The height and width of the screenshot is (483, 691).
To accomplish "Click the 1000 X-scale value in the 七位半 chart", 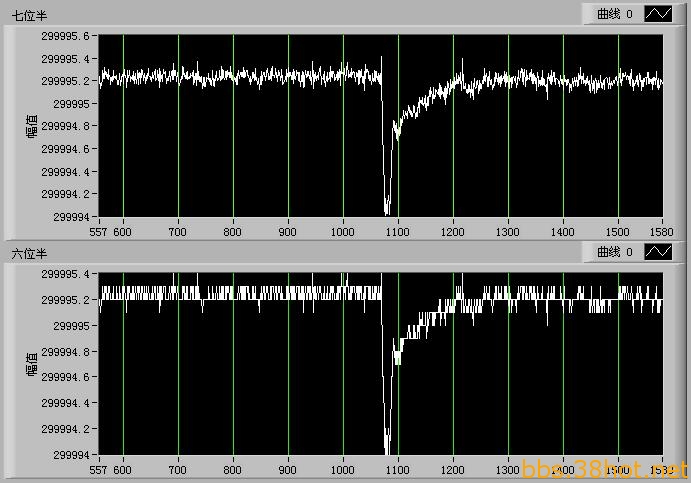I will pyautogui.click(x=342, y=232).
